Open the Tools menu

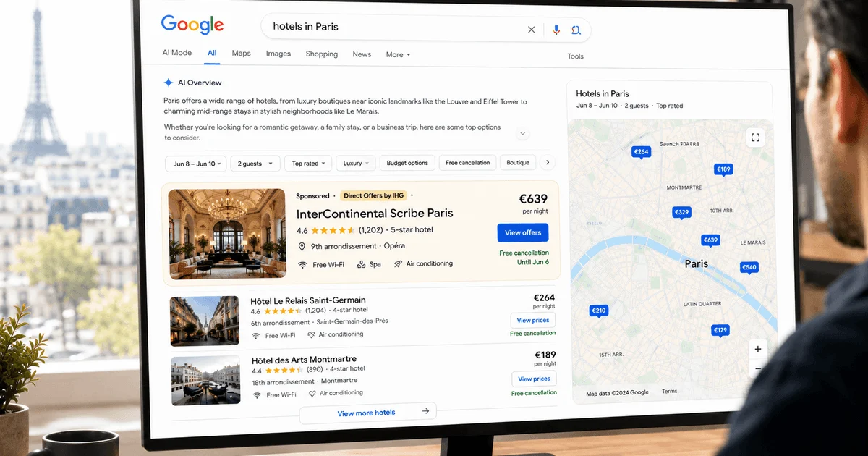pyautogui.click(x=576, y=56)
